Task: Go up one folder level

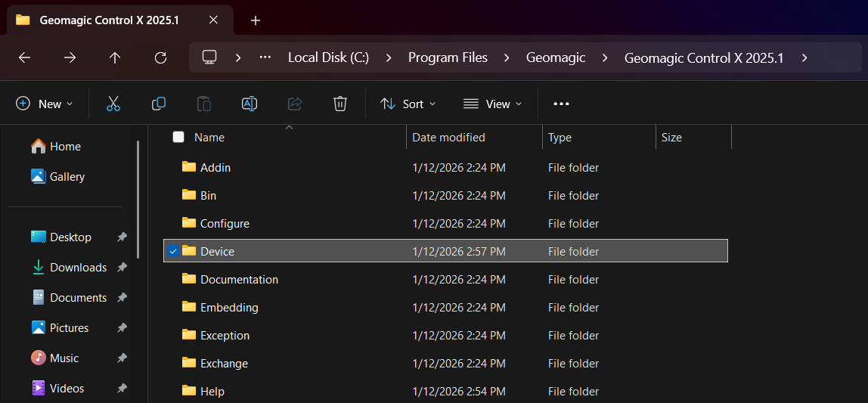Action: pos(115,57)
